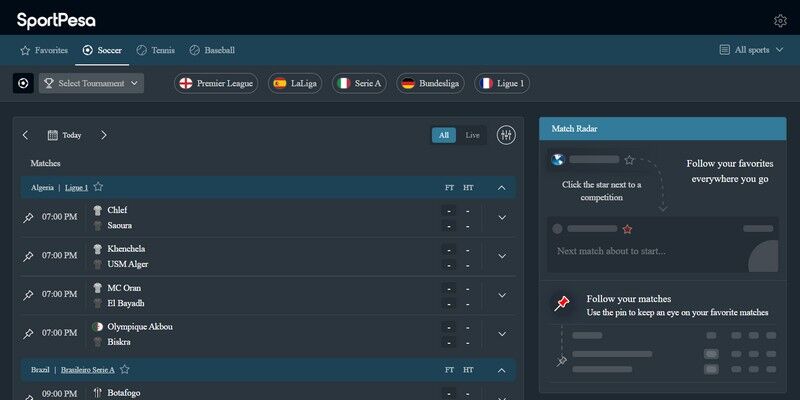The height and width of the screenshot is (400, 800).
Task: Open the Today calendar picker
Action: click(64, 135)
